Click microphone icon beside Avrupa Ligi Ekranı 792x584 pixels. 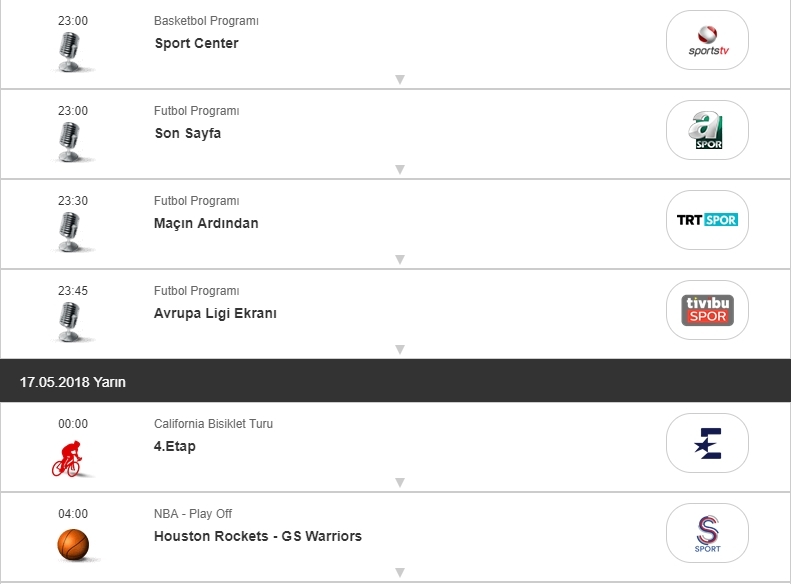click(69, 321)
